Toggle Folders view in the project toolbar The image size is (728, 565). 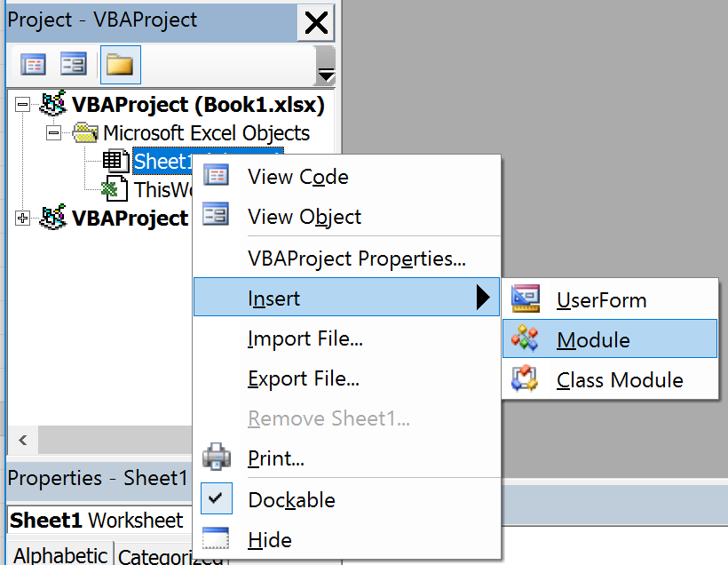(x=119, y=65)
